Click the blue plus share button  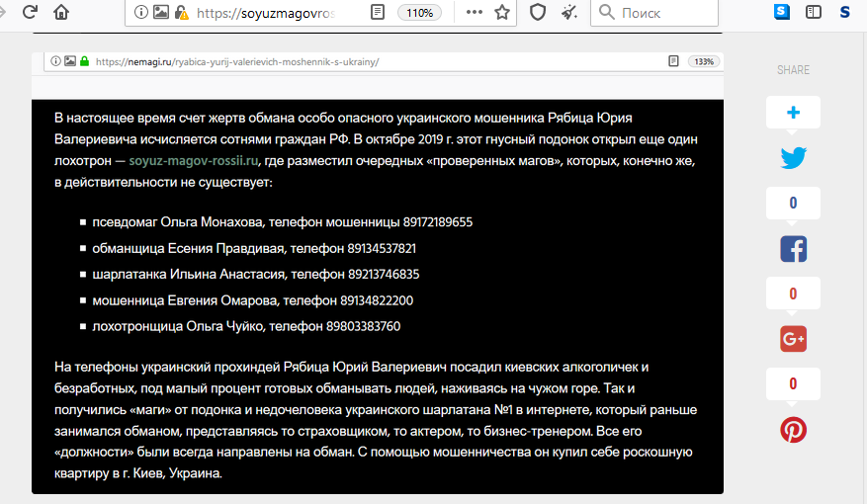(793, 113)
